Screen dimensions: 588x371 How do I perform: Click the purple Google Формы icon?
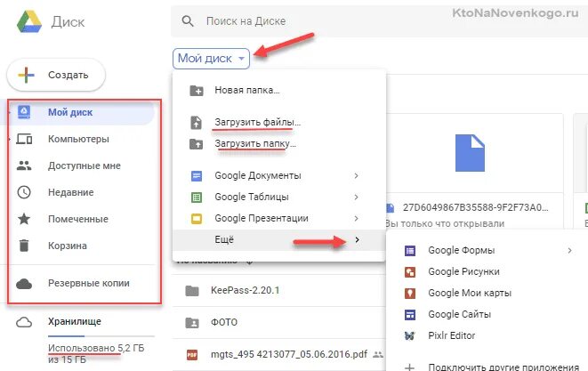(x=410, y=251)
